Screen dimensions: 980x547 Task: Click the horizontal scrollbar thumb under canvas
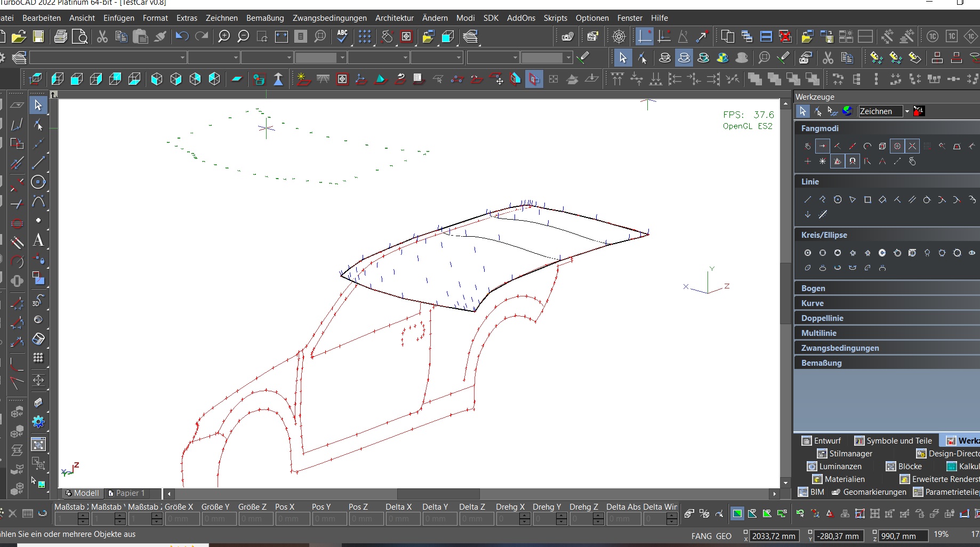[x=438, y=494]
